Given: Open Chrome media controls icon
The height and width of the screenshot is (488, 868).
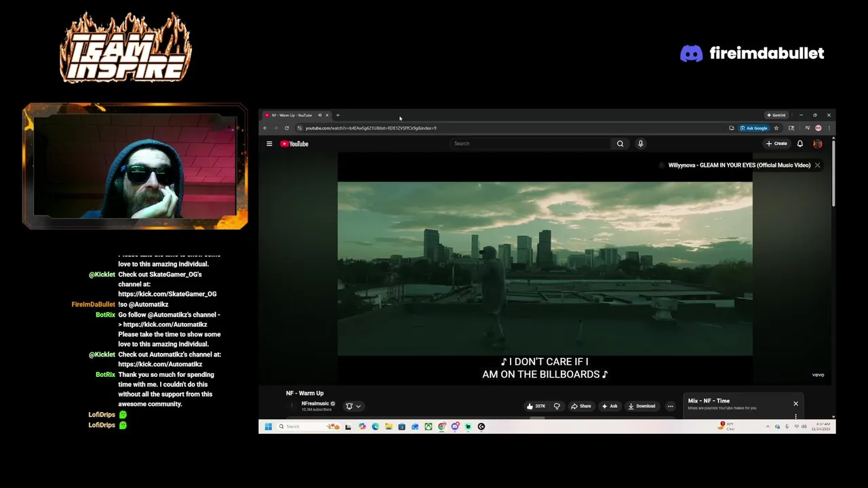Looking at the screenshot, I should (x=807, y=128).
